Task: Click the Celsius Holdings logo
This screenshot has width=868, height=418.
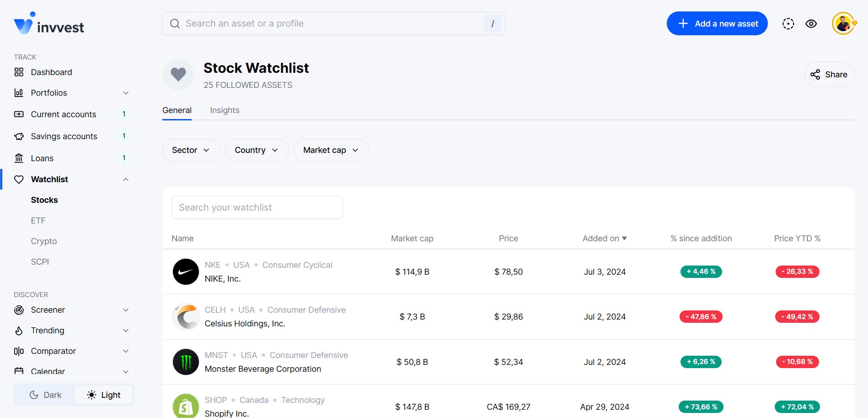Action: click(186, 317)
